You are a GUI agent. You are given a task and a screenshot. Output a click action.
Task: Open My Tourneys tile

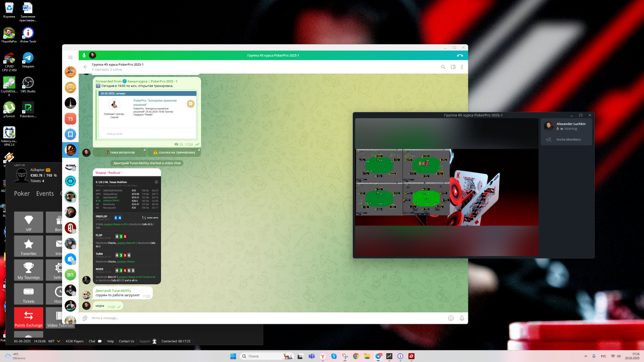tap(29, 270)
